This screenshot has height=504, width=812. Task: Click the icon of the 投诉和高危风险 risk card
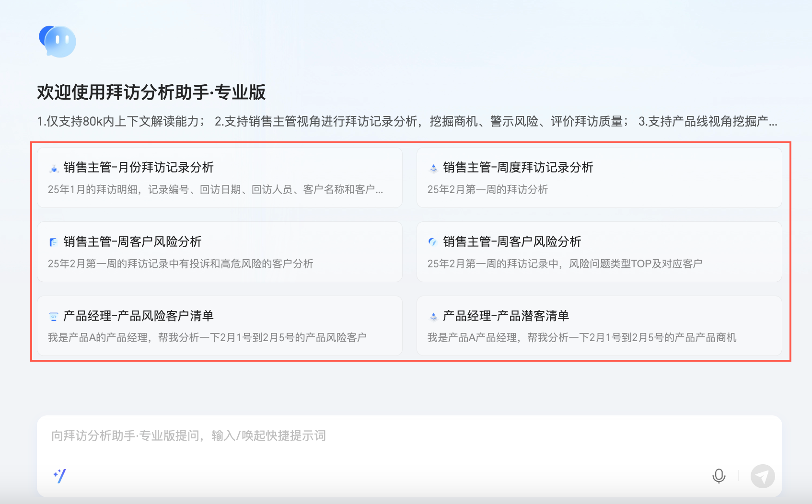pos(54,242)
